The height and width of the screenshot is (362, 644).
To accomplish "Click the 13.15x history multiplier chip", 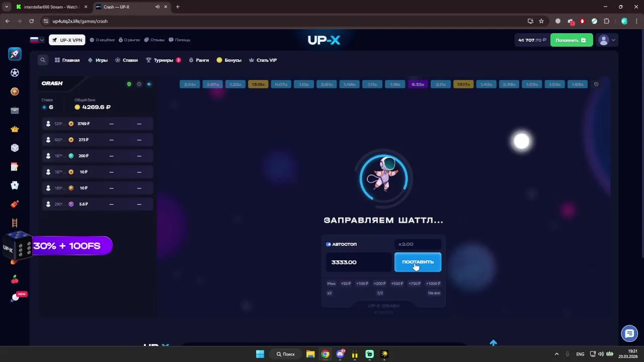I will click(258, 84).
